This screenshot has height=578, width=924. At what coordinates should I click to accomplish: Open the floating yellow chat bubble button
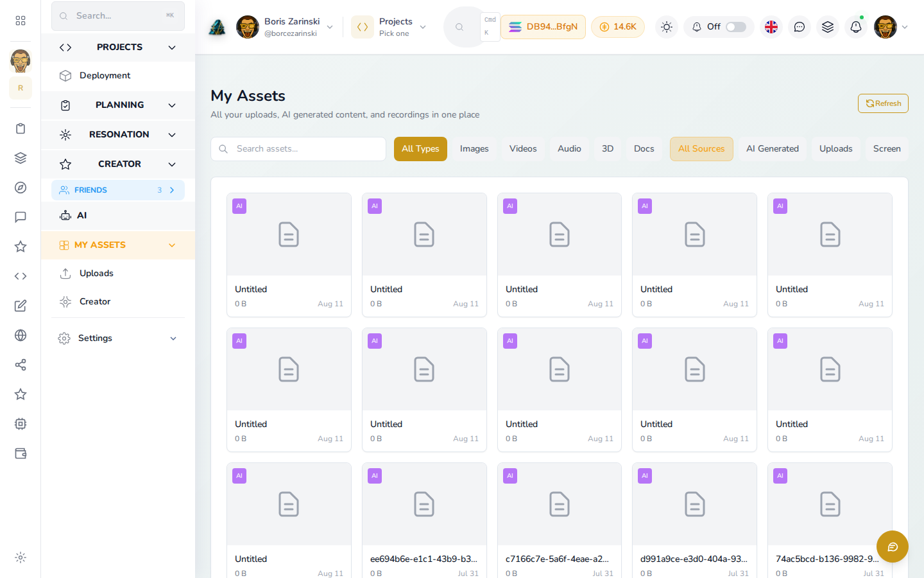893,547
